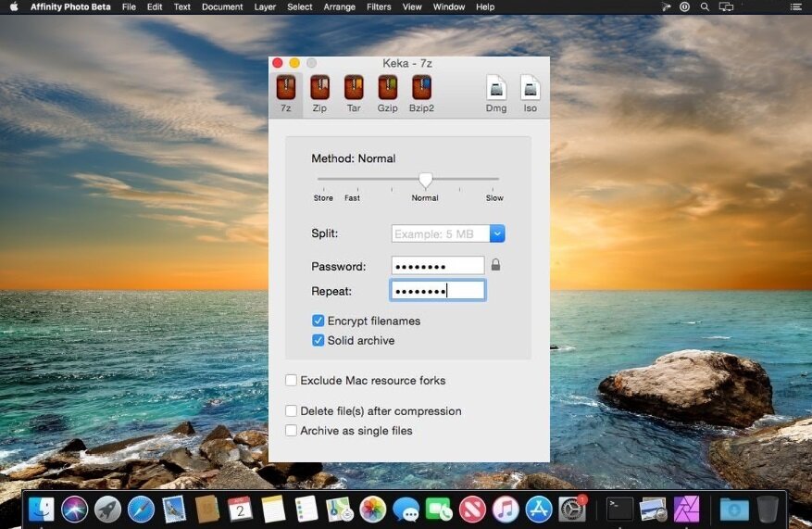Open the File menu
Screen dimensions: 812x529
point(129,6)
